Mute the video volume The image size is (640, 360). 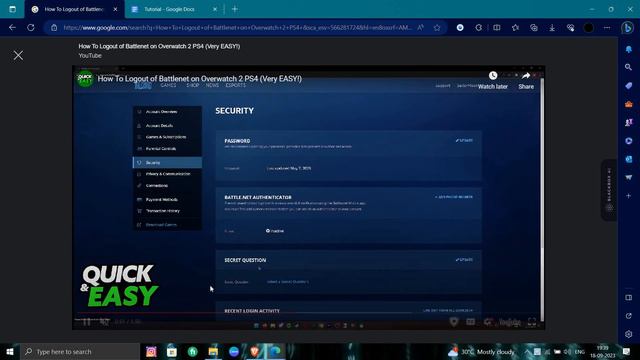click(104, 322)
